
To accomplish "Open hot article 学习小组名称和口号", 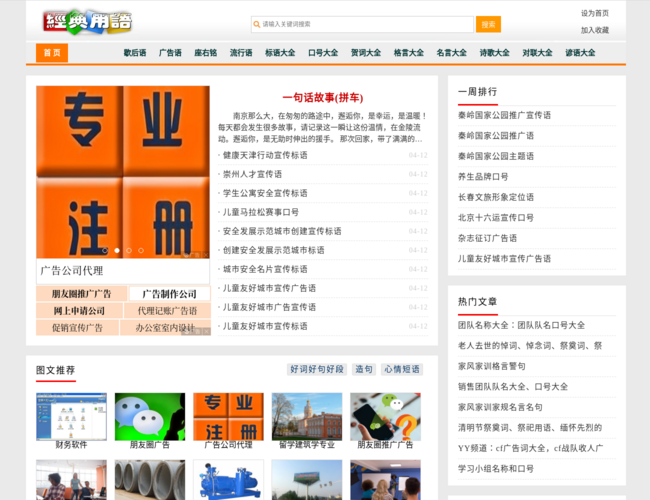I will click(496, 468).
